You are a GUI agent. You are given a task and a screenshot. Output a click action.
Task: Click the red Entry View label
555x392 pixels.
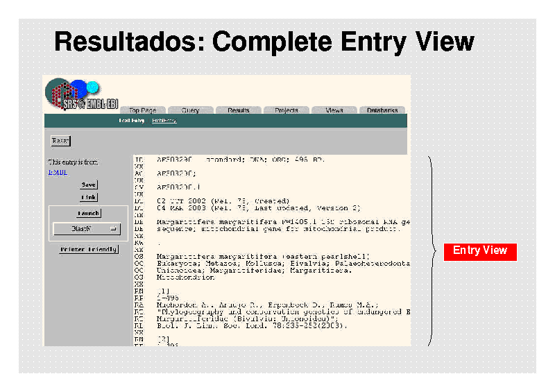tap(480, 250)
